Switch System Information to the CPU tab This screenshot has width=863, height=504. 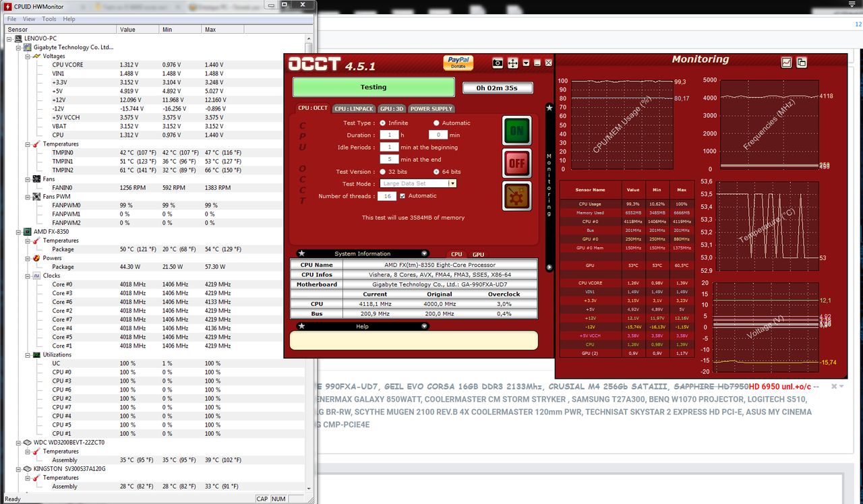click(x=456, y=255)
